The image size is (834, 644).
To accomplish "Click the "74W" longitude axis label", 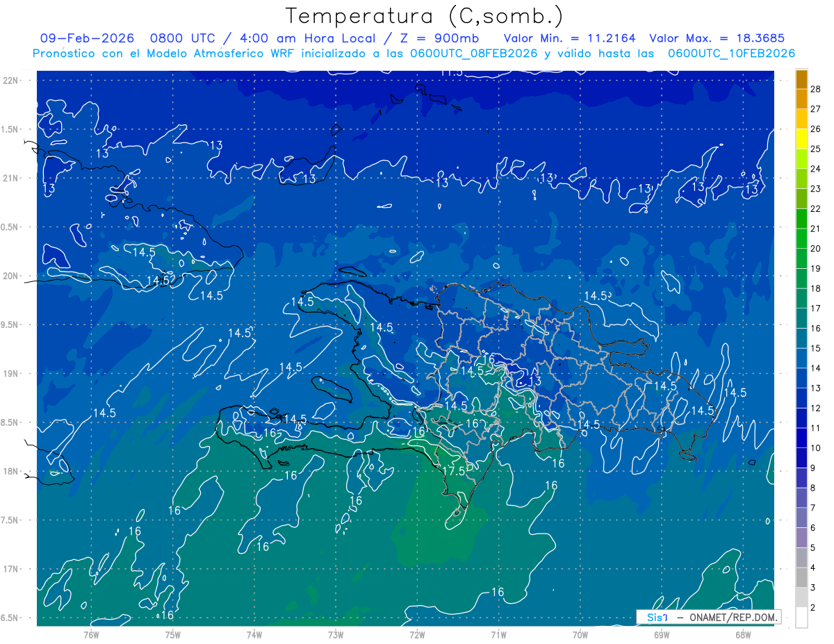I will (x=254, y=634).
